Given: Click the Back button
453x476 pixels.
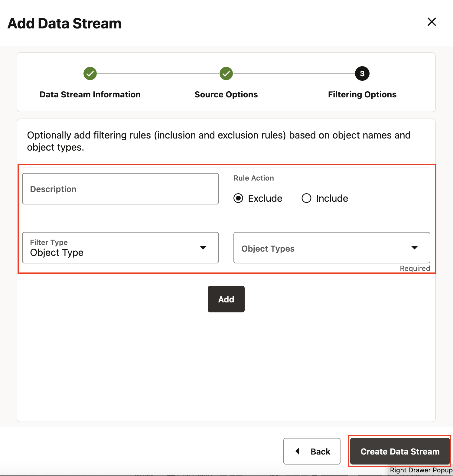Looking at the screenshot, I should 312,451.
